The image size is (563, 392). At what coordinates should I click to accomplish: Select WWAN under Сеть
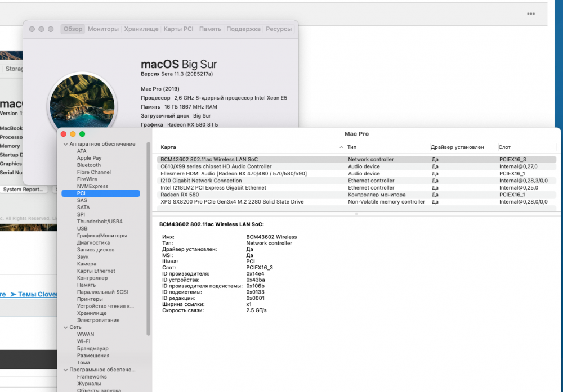coord(86,334)
